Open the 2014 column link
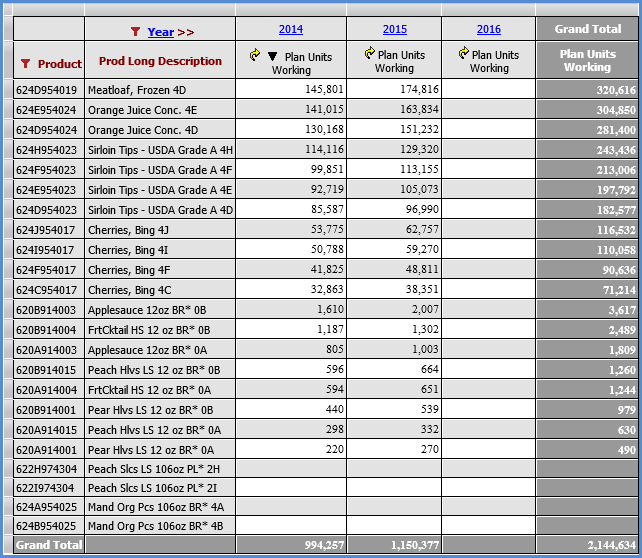 tap(291, 30)
